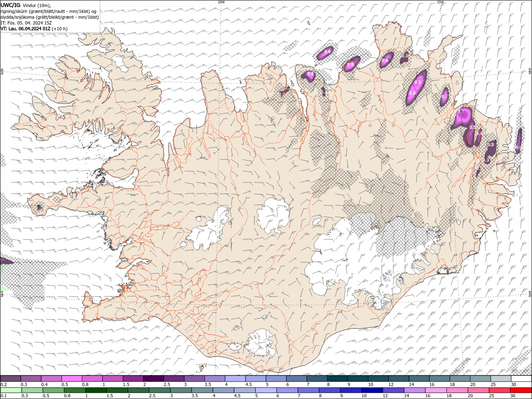Select the 'VT: Lau. 06.04.2024 01Z' valid time
Screen dimensions: 532x399
tap(26, 29)
